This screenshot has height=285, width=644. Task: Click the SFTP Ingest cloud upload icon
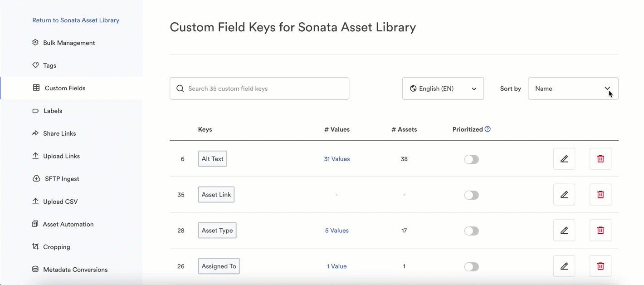pos(36,178)
